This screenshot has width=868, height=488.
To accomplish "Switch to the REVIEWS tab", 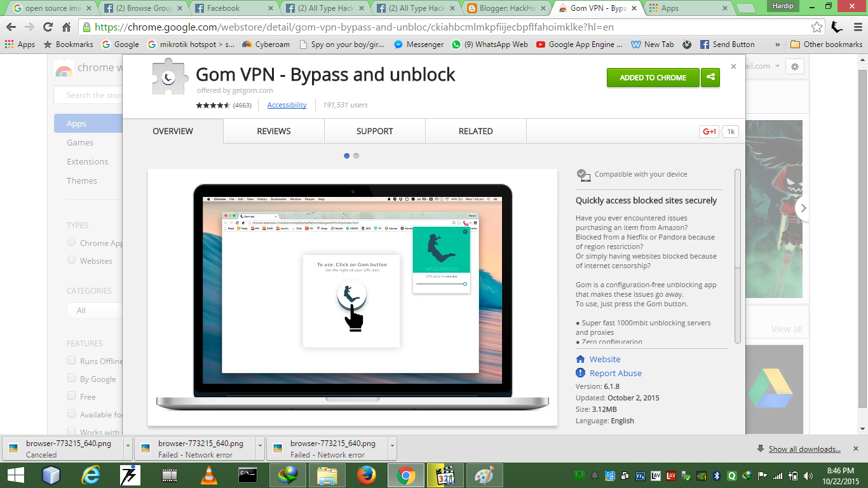I will coord(274,131).
